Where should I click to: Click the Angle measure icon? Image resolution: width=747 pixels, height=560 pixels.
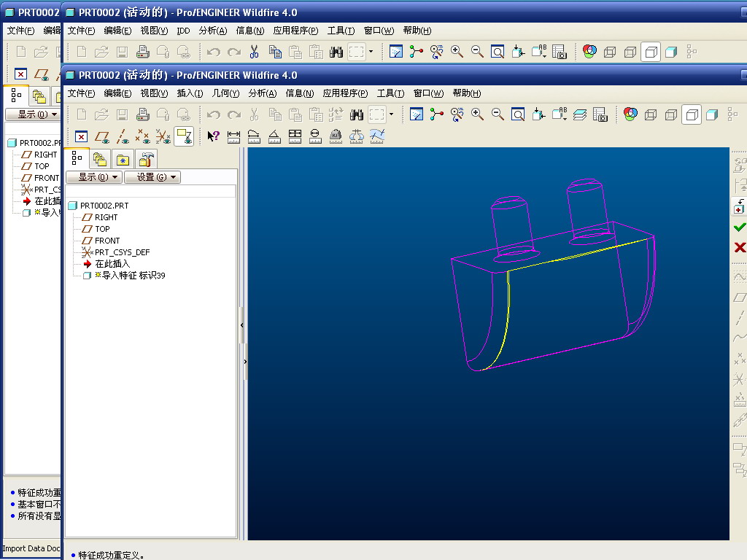(x=274, y=136)
